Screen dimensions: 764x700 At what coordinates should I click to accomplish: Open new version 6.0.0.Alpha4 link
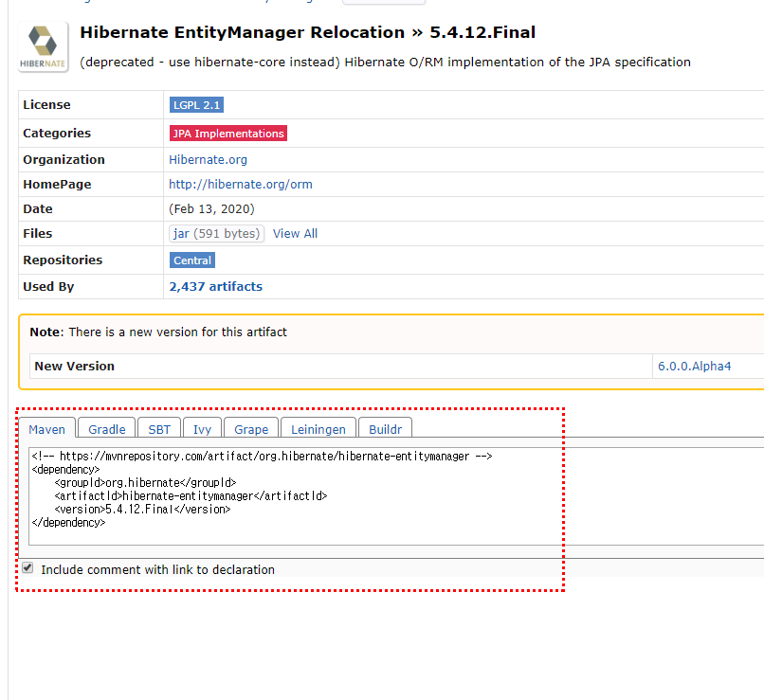pos(694,366)
